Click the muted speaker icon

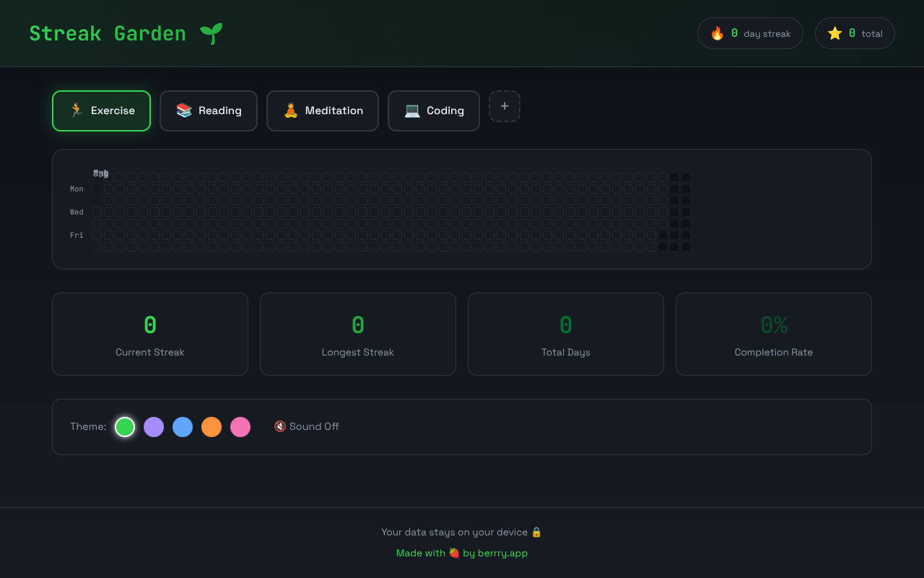click(279, 426)
